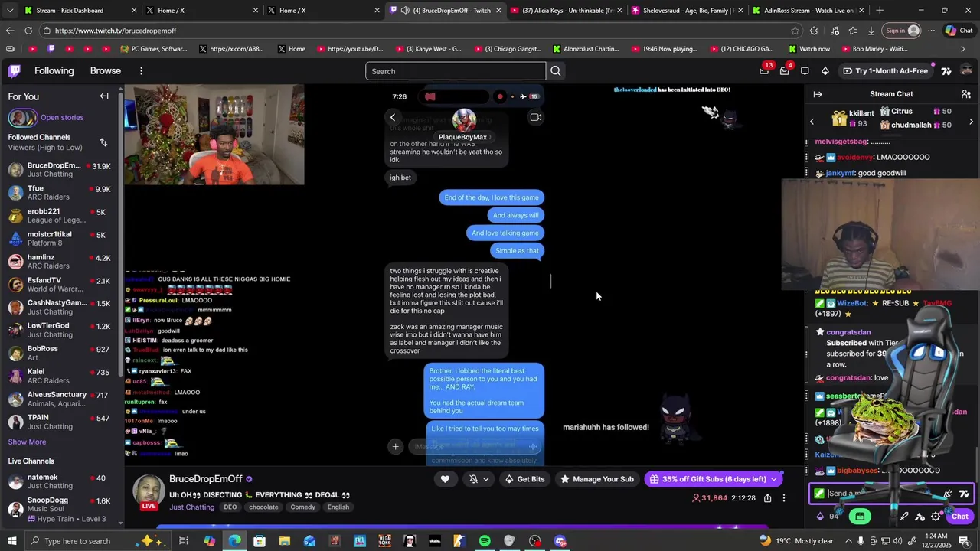Open browser extensions icon in Edge toolbar

[x=814, y=31]
